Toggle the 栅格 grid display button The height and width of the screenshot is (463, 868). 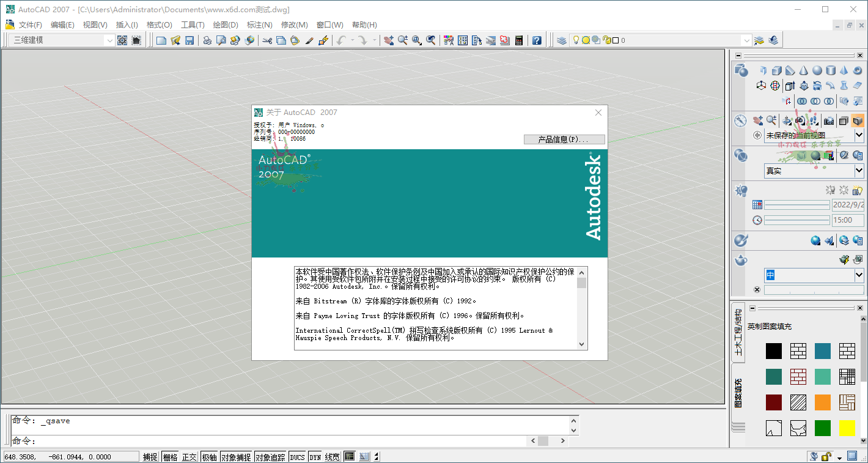(170, 457)
